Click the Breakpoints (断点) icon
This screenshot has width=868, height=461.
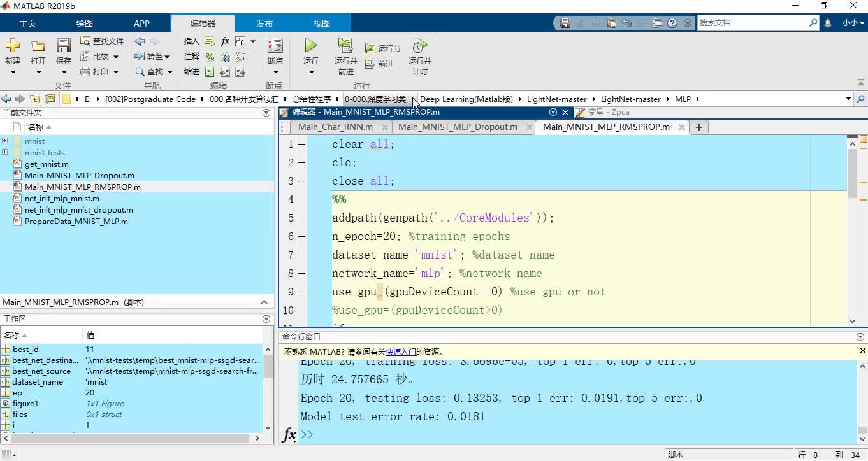click(x=275, y=46)
